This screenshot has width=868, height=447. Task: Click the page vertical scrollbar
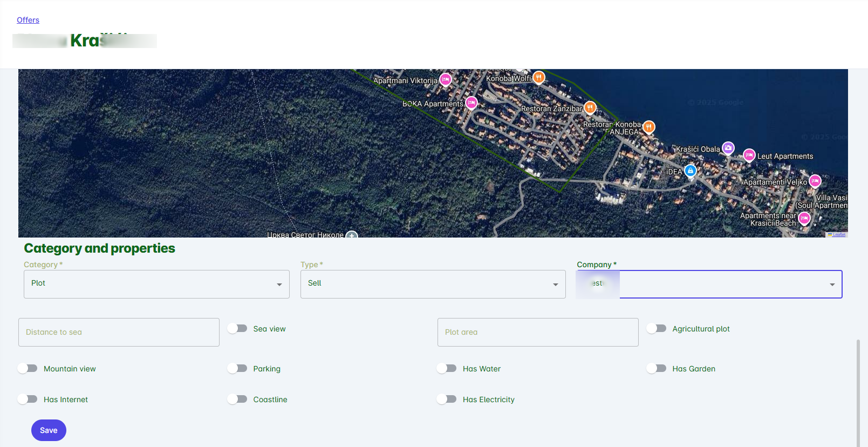pyautogui.click(x=858, y=393)
